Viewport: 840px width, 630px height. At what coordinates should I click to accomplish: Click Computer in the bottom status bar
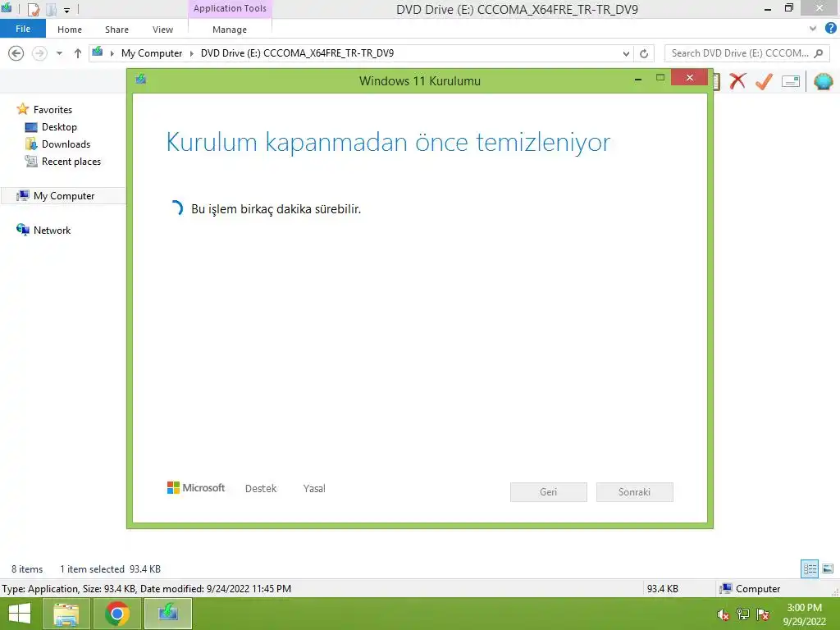(x=750, y=589)
